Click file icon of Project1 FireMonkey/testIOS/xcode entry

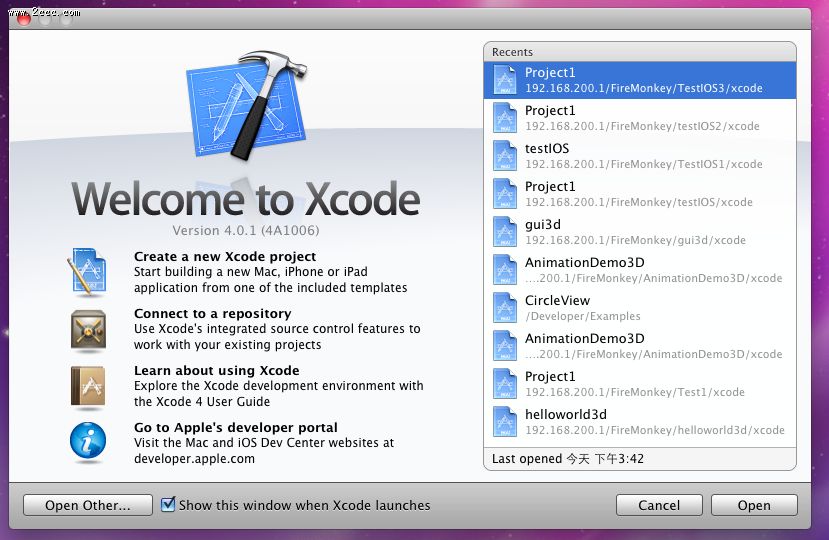(505, 194)
